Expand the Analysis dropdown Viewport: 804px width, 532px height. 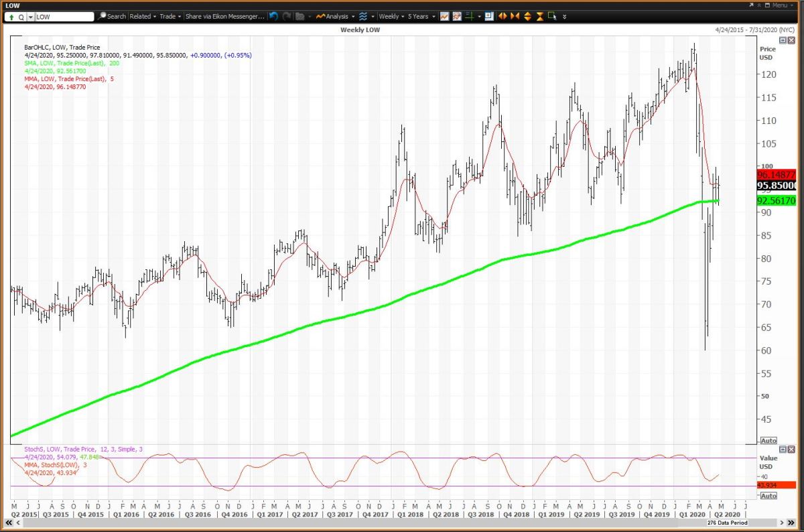tap(336, 16)
